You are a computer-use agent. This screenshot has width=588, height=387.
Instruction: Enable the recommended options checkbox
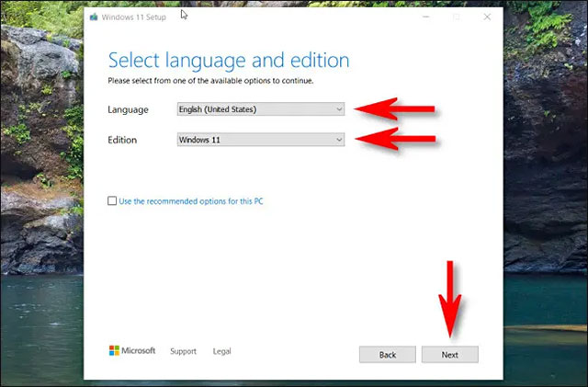112,200
